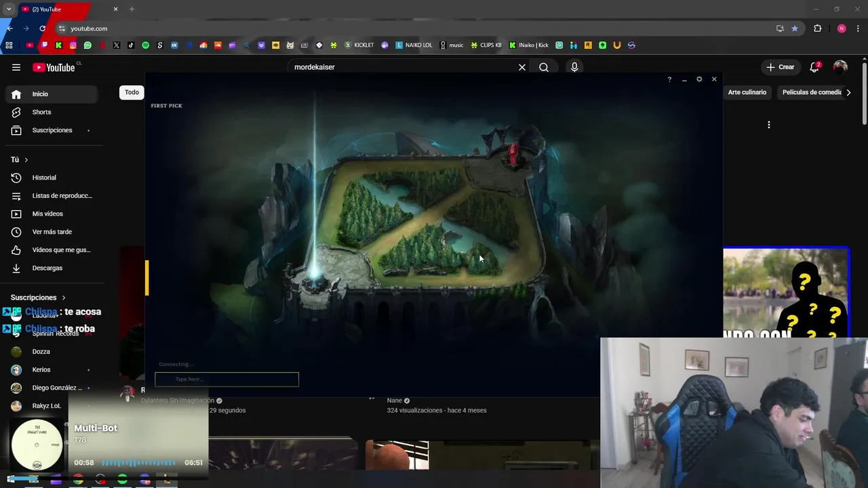The height and width of the screenshot is (488, 868).
Task: Open Chrome from the Windows taskbar
Action: (78, 480)
